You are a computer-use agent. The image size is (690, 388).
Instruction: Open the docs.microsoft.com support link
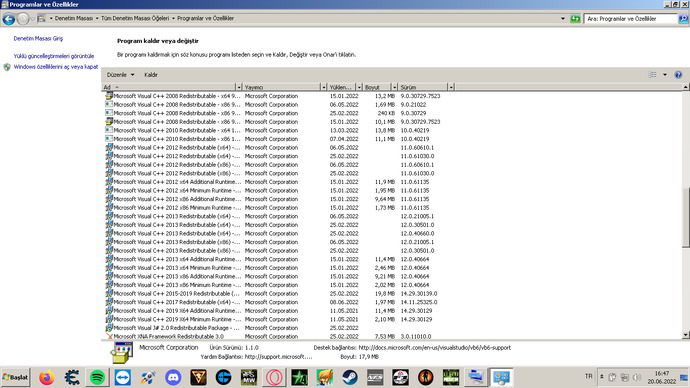click(435, 348)
